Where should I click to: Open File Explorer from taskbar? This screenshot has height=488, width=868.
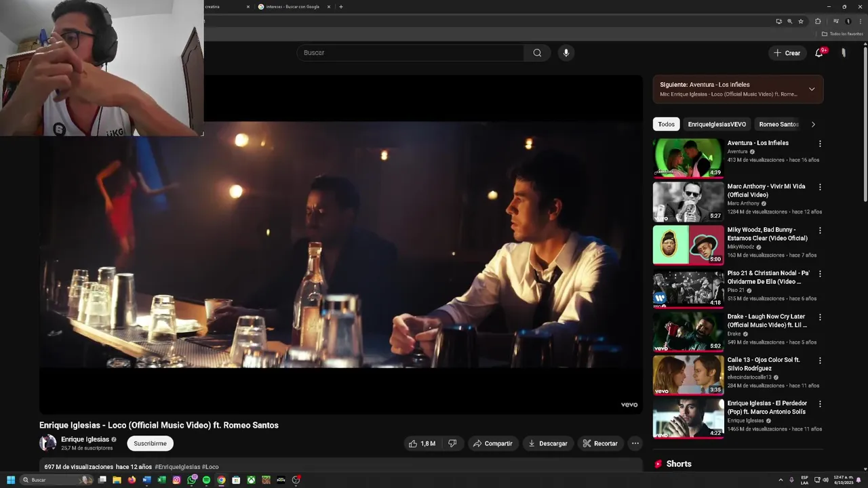[x=117, y=480]
